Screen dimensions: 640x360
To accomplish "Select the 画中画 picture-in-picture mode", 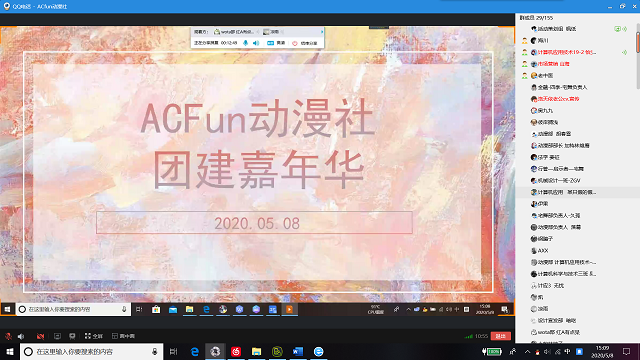I will point(123,336).
